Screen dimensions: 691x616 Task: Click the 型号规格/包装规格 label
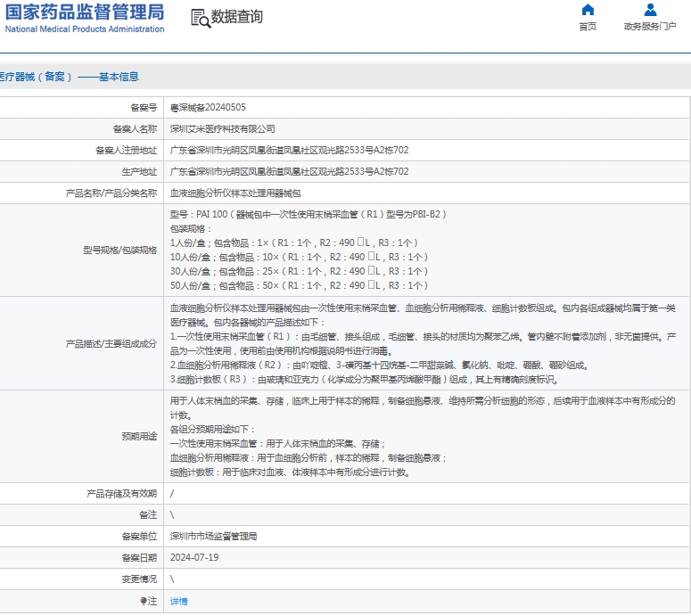pyautogui.click(x=119, y=251)
